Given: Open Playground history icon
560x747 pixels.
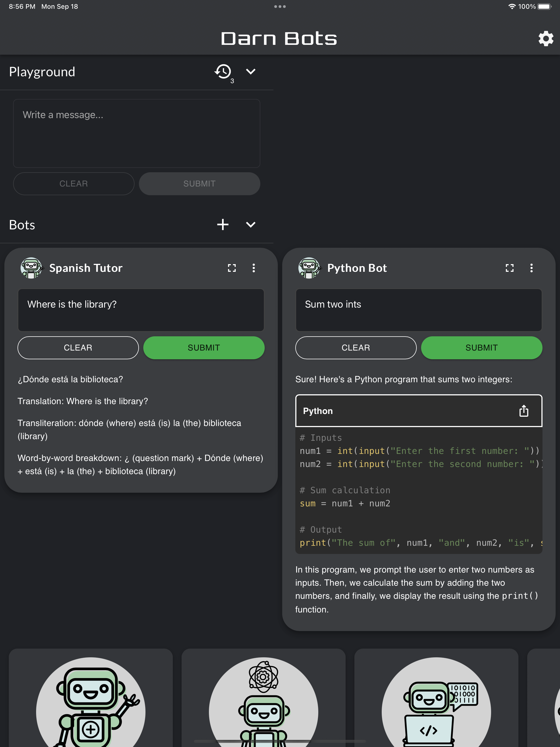Looking at the screenshot, I should click(223, 72).
